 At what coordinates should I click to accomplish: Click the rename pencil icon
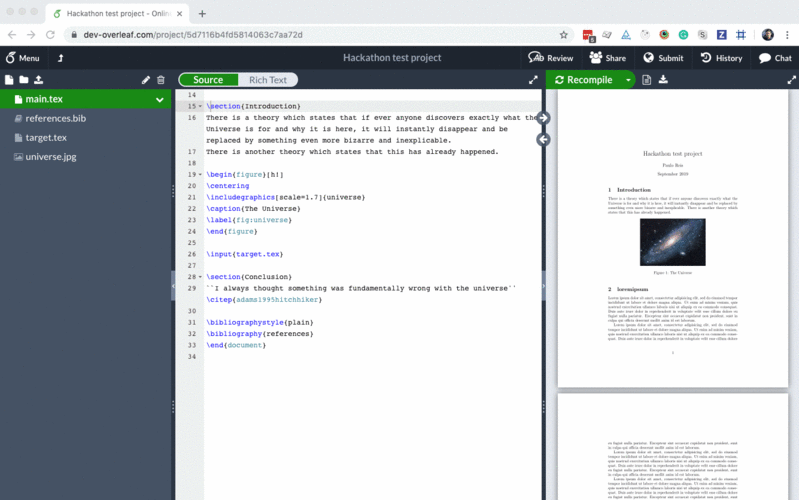tap(146, 80)
